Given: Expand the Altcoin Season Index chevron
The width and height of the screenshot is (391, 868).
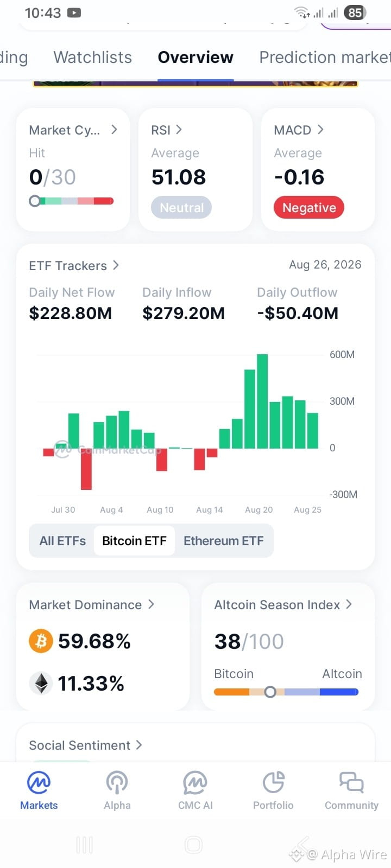Looking at the screenshot, I should pyautogui.click(x=349, y=604).
